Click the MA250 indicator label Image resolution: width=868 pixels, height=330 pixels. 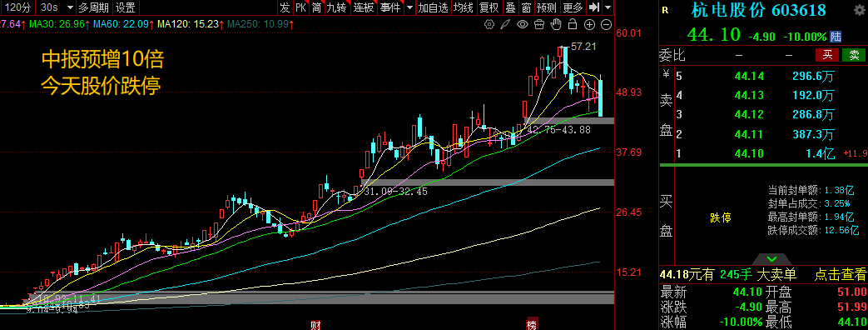tap(260, 24)
